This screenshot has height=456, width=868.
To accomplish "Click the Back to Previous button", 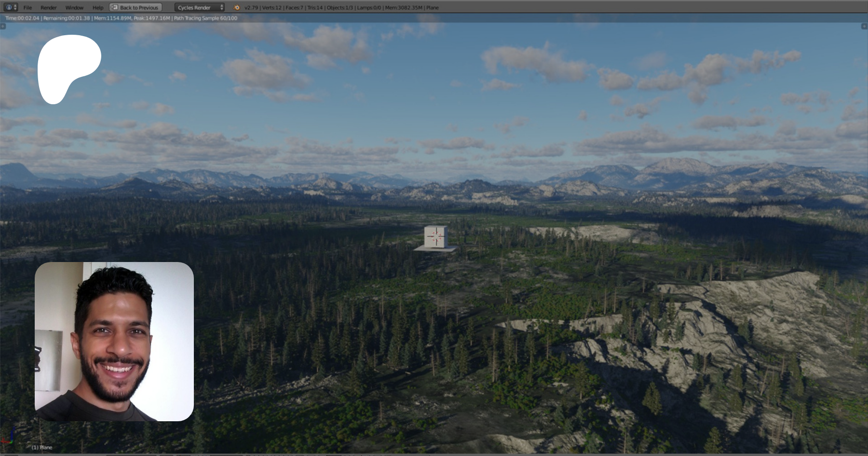I will tap(136, 7).
